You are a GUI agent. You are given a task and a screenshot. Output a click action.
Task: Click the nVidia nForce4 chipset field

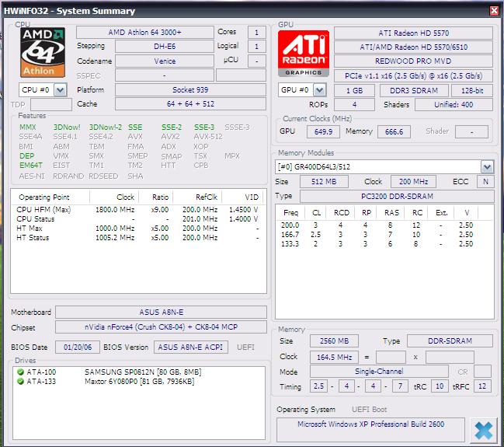click(x=161, y=327)
